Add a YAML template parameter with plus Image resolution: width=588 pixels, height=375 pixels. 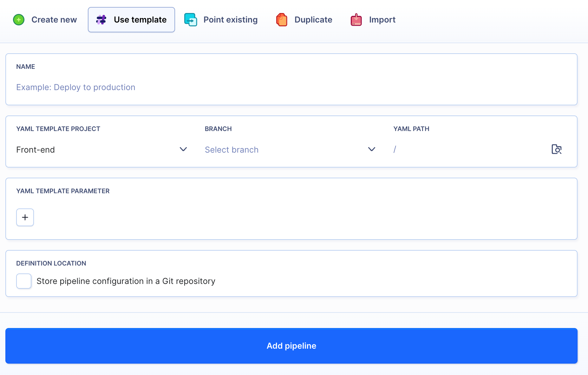click(x=25, y=217)
